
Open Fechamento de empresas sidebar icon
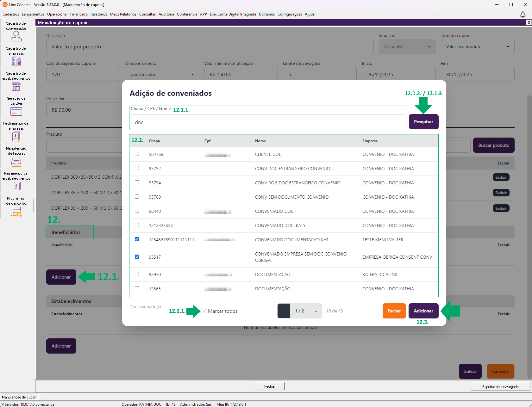click(16, 131)
